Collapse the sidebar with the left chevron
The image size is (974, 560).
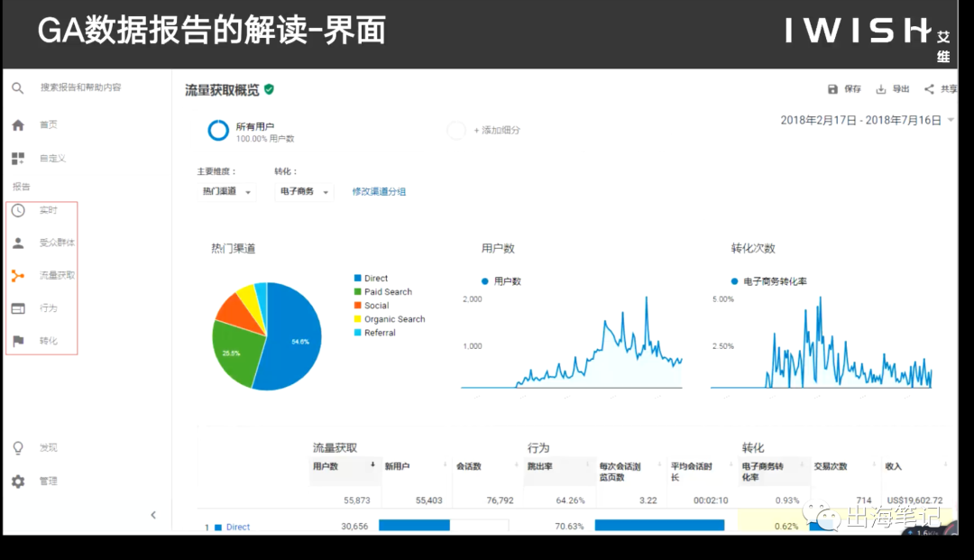click(153, 514)
